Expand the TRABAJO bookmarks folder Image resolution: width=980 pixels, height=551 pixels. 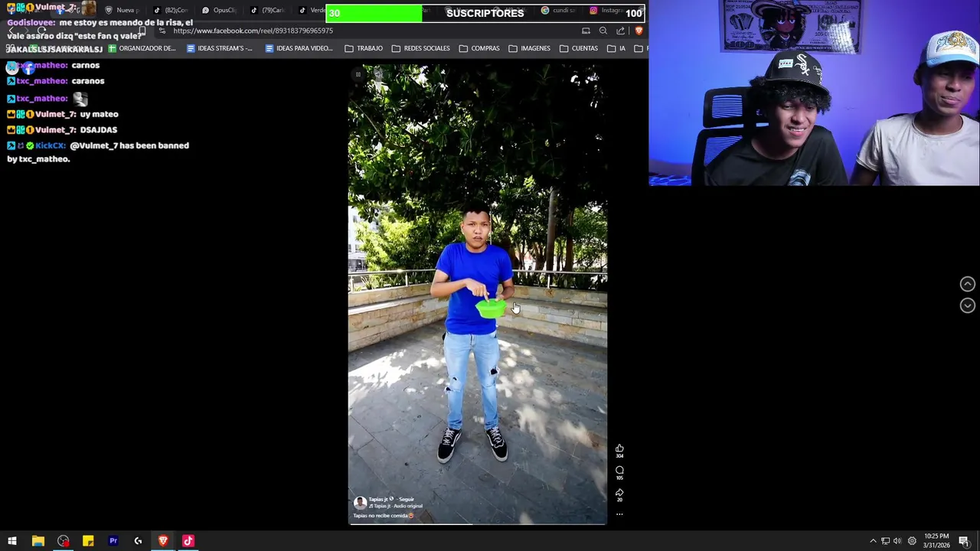(364, 48)
